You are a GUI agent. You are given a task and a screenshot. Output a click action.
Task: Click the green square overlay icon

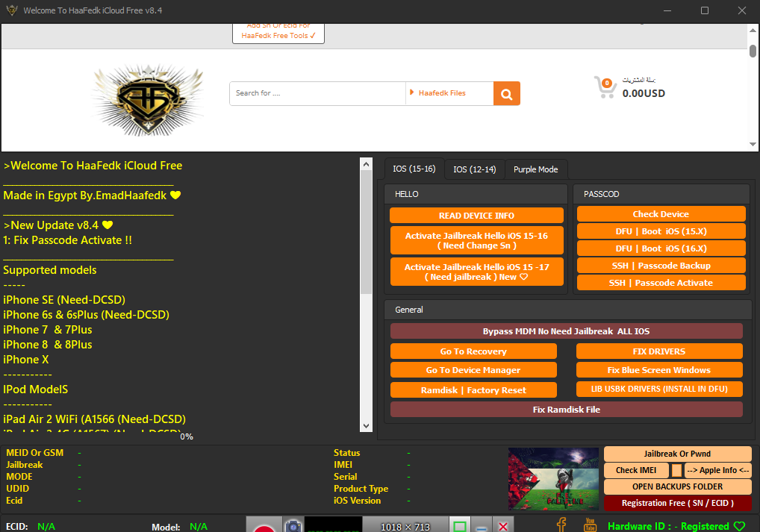(460, 526)
